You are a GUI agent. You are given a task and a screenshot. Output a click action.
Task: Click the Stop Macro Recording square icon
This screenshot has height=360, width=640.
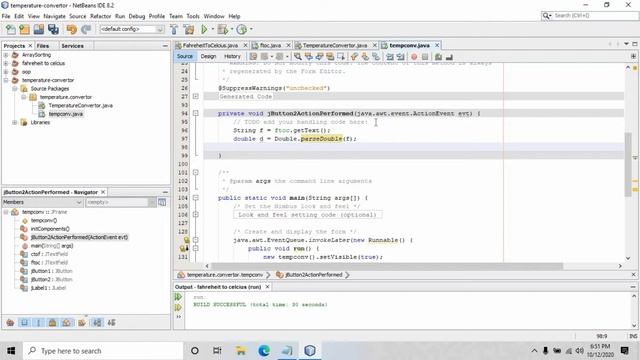click(425, 57)
